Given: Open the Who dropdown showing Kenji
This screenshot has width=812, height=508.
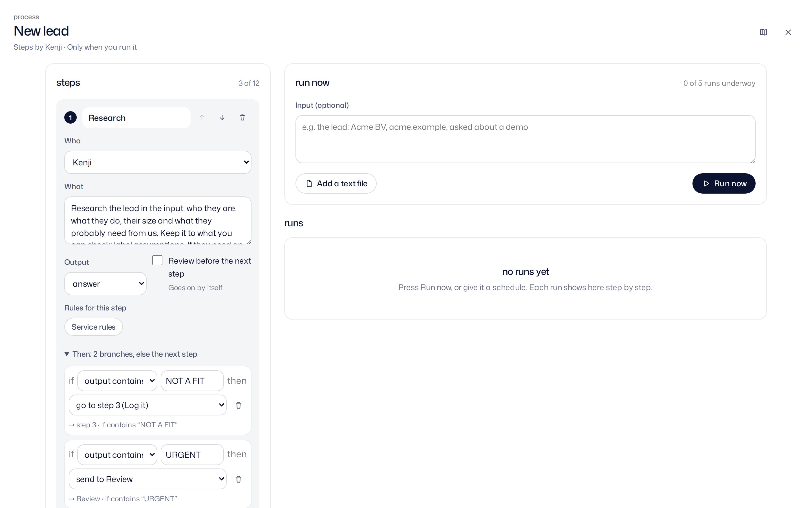Looking at the screenshot, I should coord(158,162).
